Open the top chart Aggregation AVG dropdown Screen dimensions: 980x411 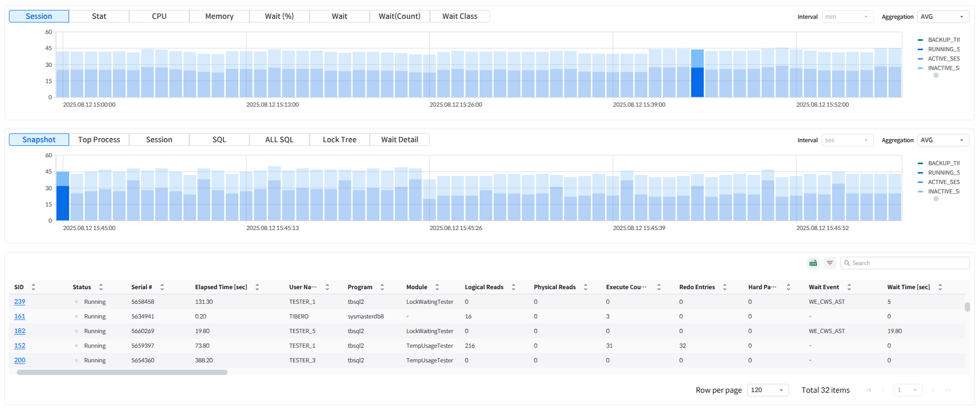click(942, 17)
